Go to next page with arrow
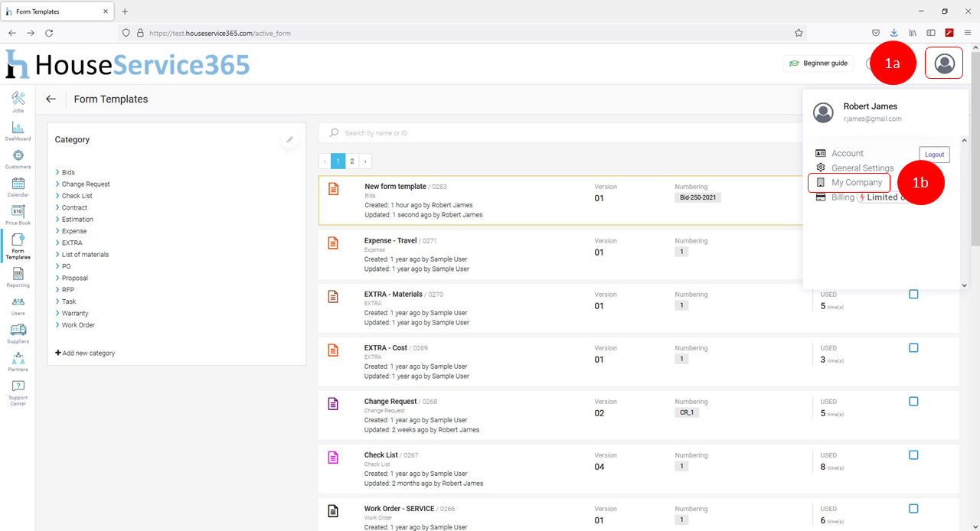 pos(365,161)
